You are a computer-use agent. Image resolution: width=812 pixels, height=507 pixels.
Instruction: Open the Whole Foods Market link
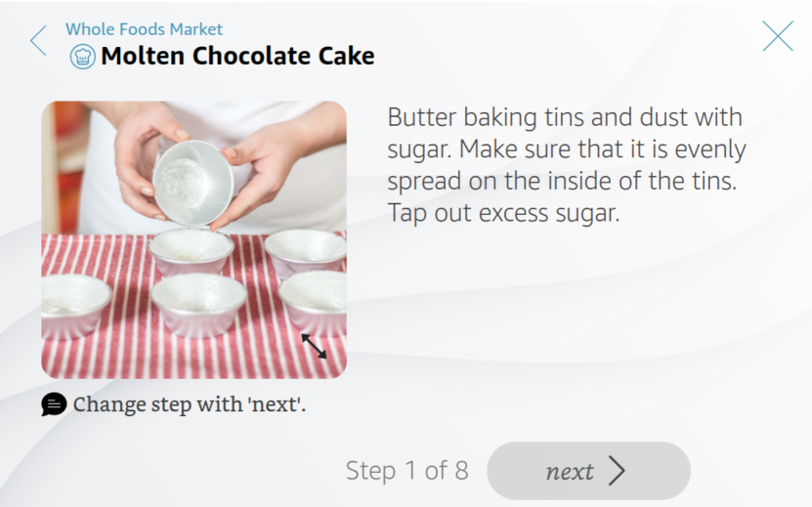click(x=144, y=29)
